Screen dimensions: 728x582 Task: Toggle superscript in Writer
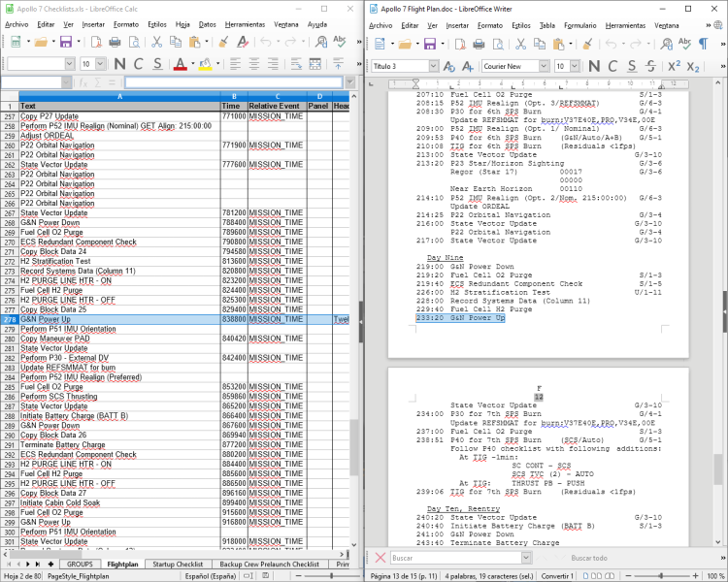coord(674,66)
